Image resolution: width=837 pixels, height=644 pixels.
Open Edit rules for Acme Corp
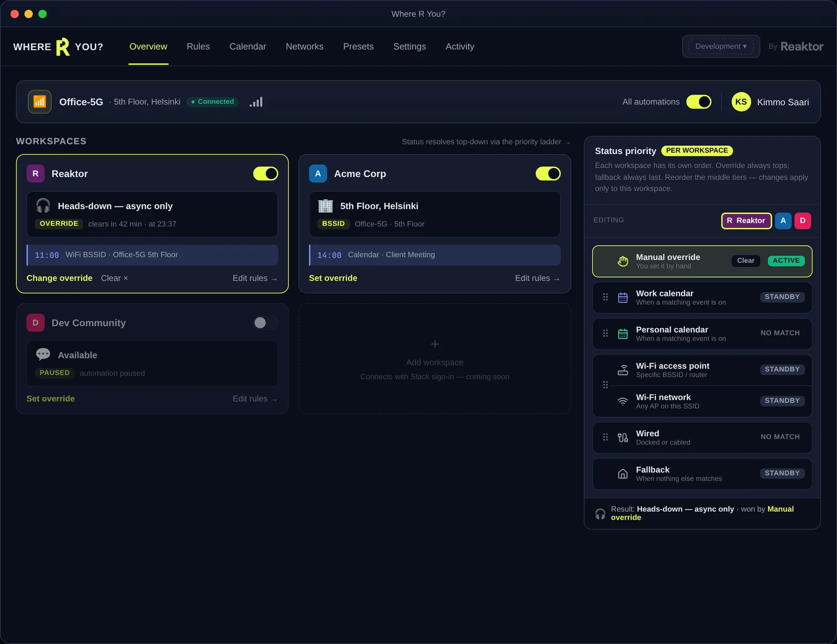(x=537, y=278)
